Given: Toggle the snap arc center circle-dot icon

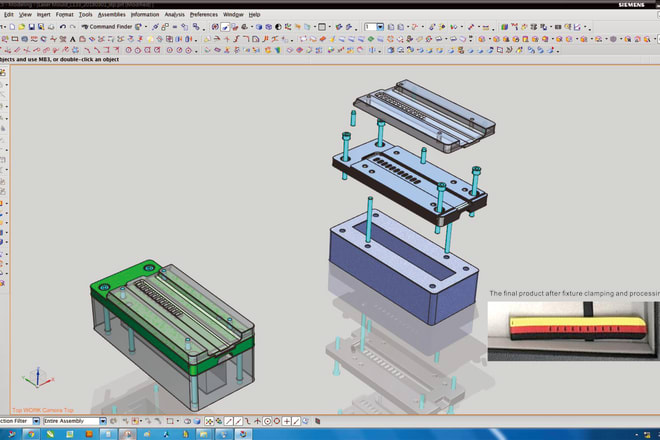Looking at the screenshot, I should pyautogui.click(x=267, y=421).
